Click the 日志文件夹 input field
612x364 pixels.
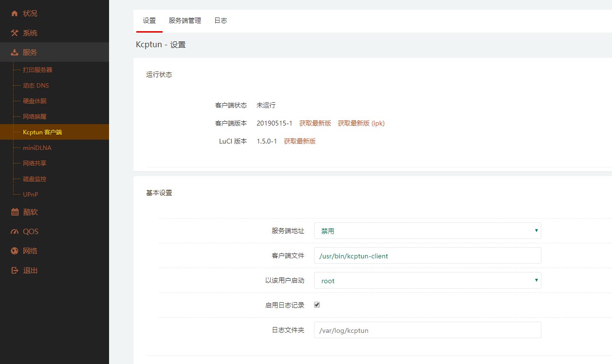[x=427, y=330]
